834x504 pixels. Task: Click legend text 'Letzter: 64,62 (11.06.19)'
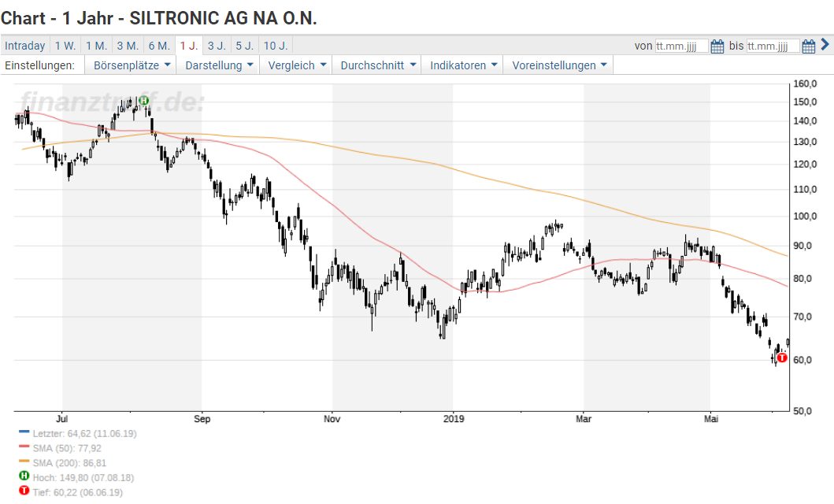[84, 434]
